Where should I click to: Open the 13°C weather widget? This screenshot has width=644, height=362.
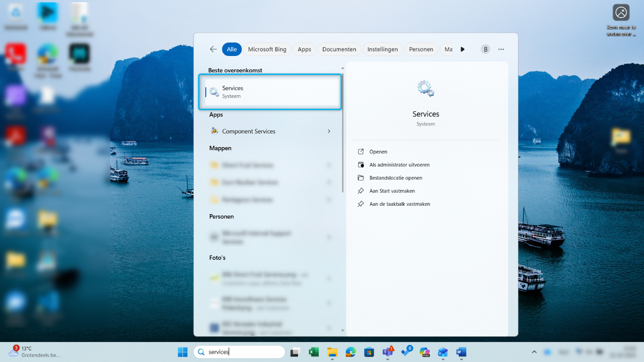click(35, 352)
